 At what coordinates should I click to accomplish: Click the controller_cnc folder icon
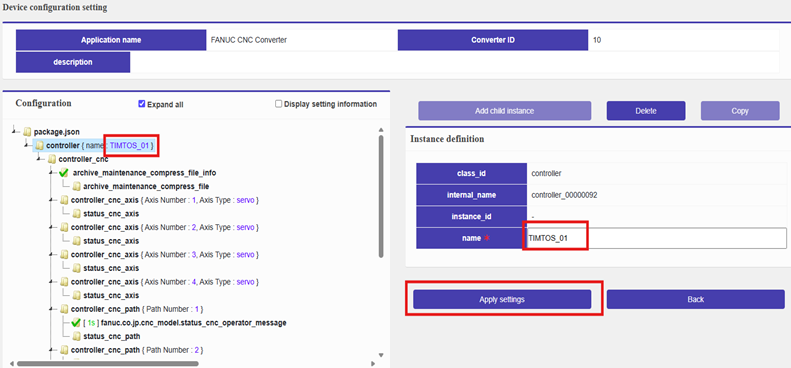(51, 160)
